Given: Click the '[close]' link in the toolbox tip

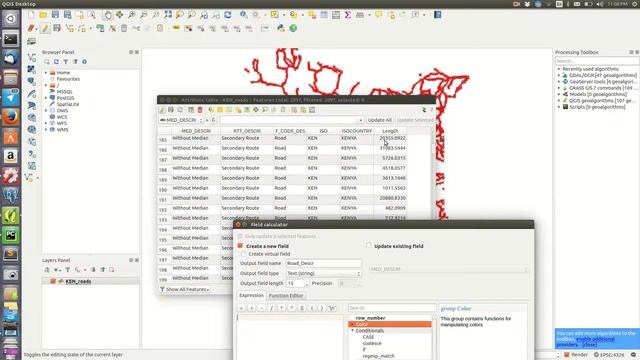Looking at the screenshot, I should pyautogui.click(x=589, y=345).
